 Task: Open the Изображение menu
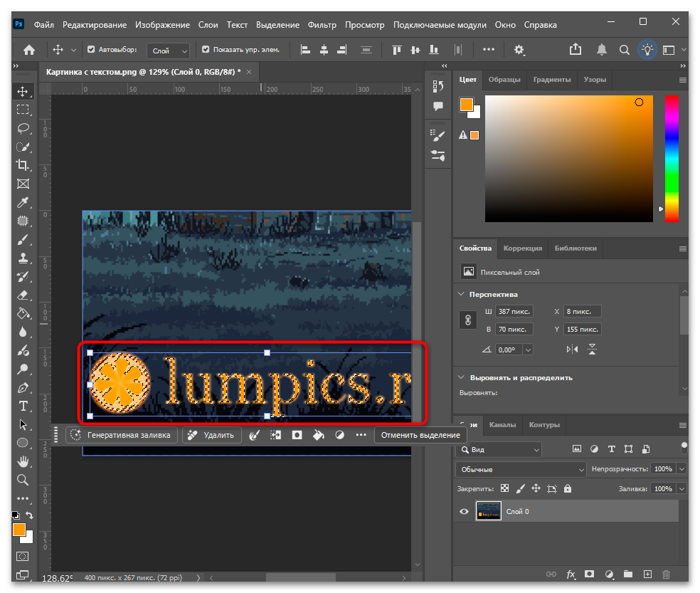pyautogui.click(x=162, y=25)
